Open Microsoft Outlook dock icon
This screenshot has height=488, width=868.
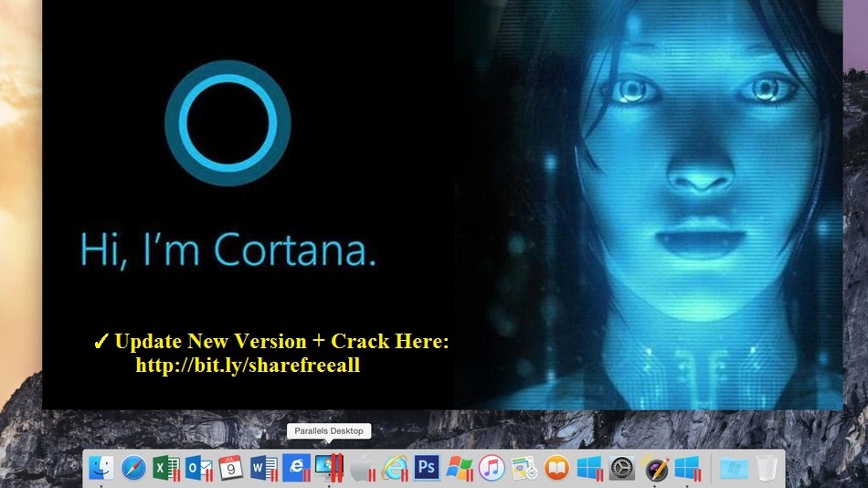click(x=199, y=468)
